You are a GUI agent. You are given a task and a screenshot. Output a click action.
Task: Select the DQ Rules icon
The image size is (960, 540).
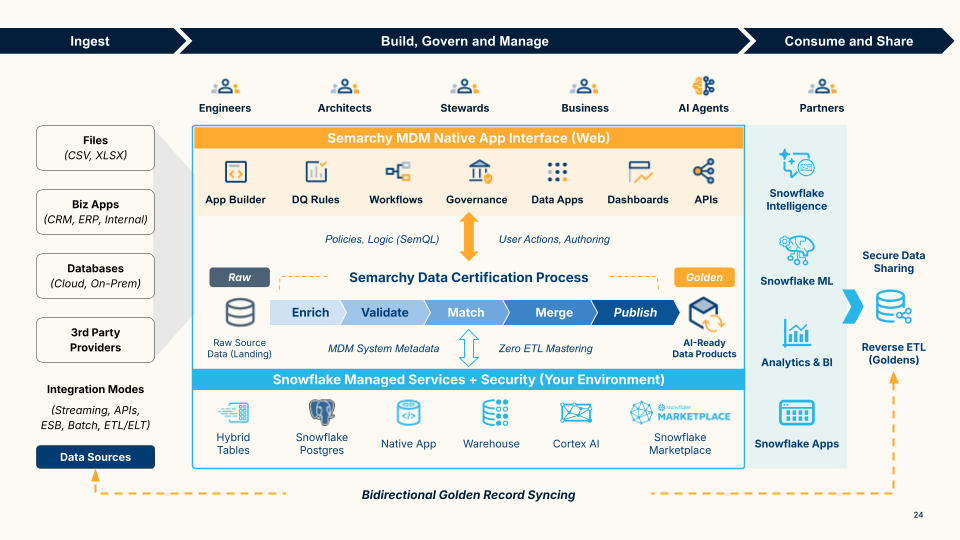[316, 171]
